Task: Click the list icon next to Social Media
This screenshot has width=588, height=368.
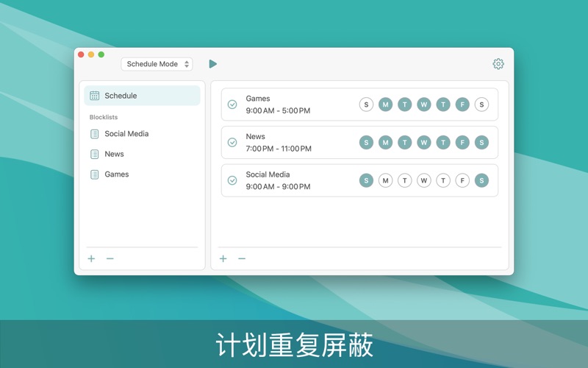Action: tap(95, 134)
